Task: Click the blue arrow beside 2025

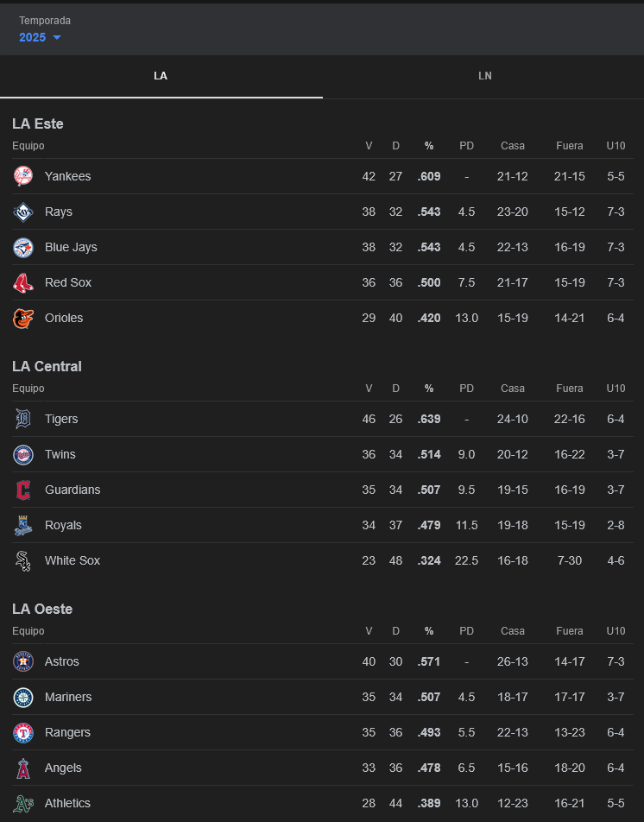Action: tap(57, 38)
